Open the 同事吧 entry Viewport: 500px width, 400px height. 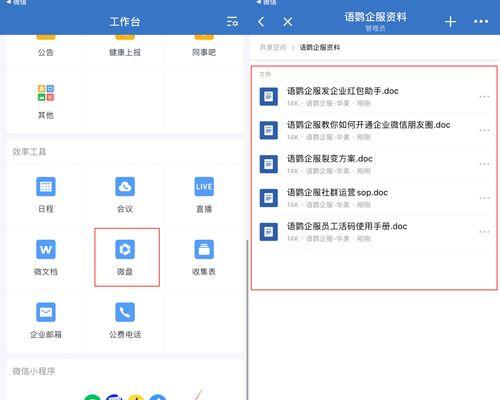204,52
